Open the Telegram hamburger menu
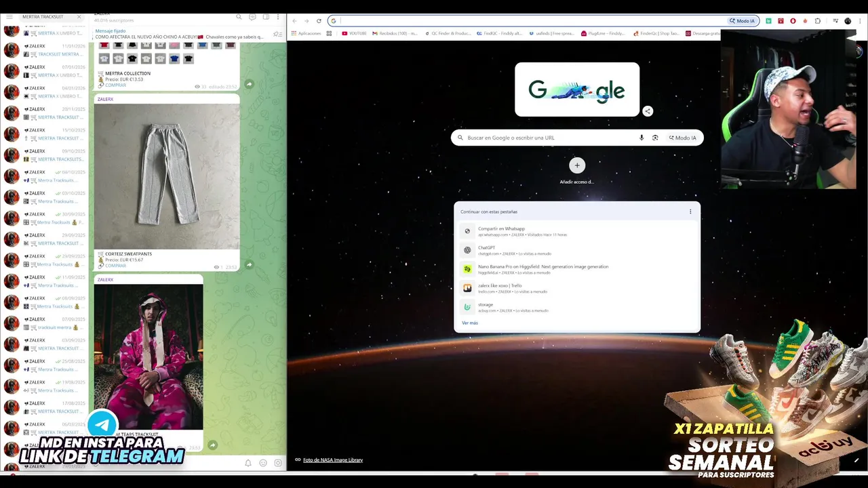 pos(9,16)
